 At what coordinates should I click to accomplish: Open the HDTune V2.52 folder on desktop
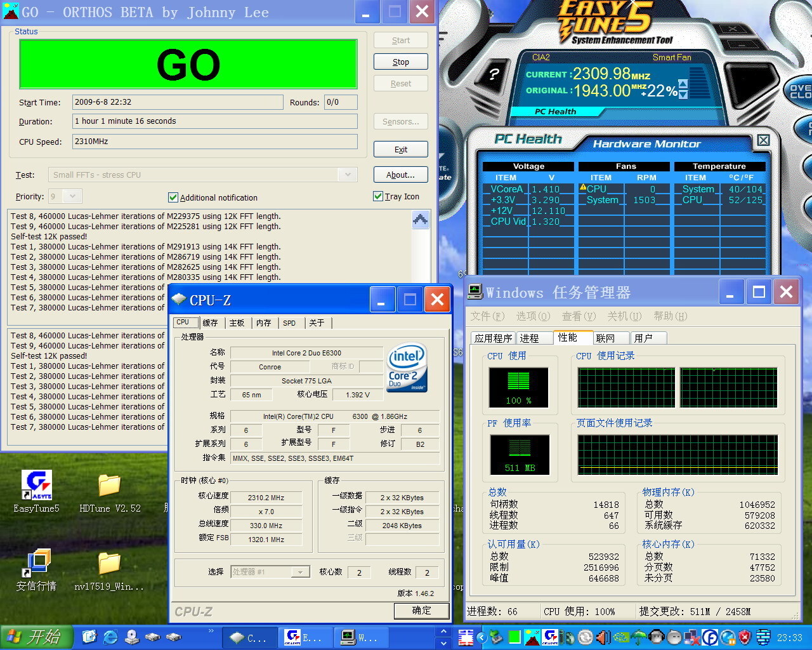(x=109, y=486)
